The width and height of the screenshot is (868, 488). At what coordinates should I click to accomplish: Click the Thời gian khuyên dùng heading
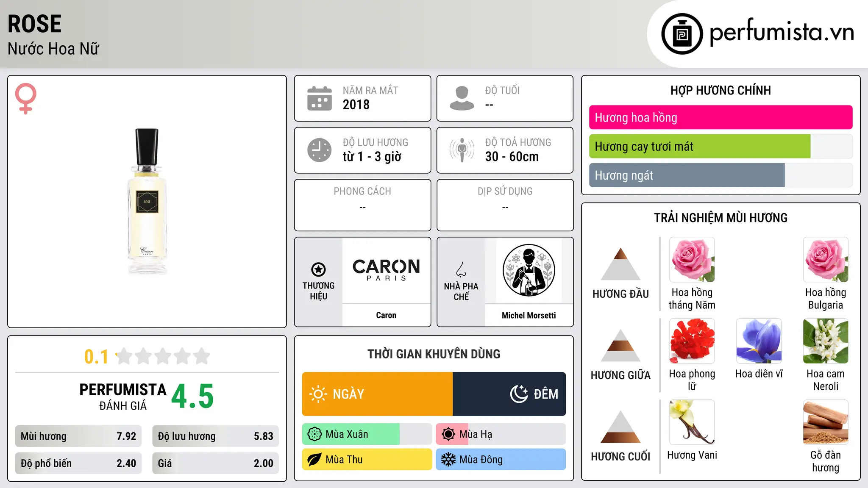coord(434,354)
